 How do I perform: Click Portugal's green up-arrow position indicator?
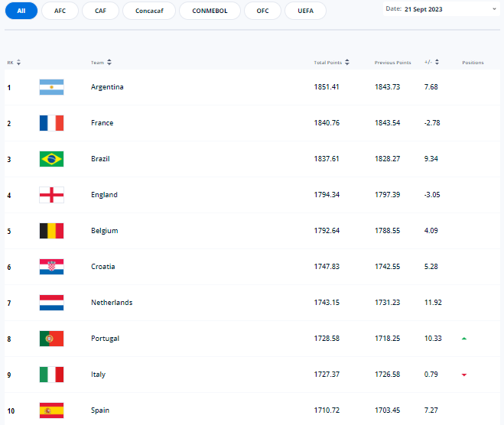(x=463, y=339)
